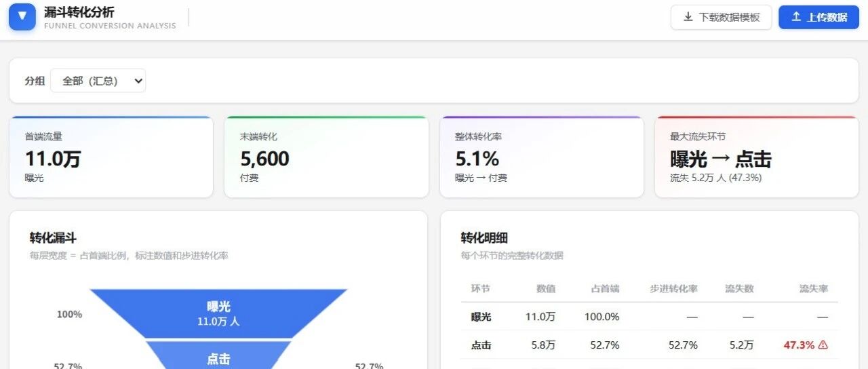Click the 曝光 row name in table
The height and width of the screenshot is (369, 868).
[481, 317]
